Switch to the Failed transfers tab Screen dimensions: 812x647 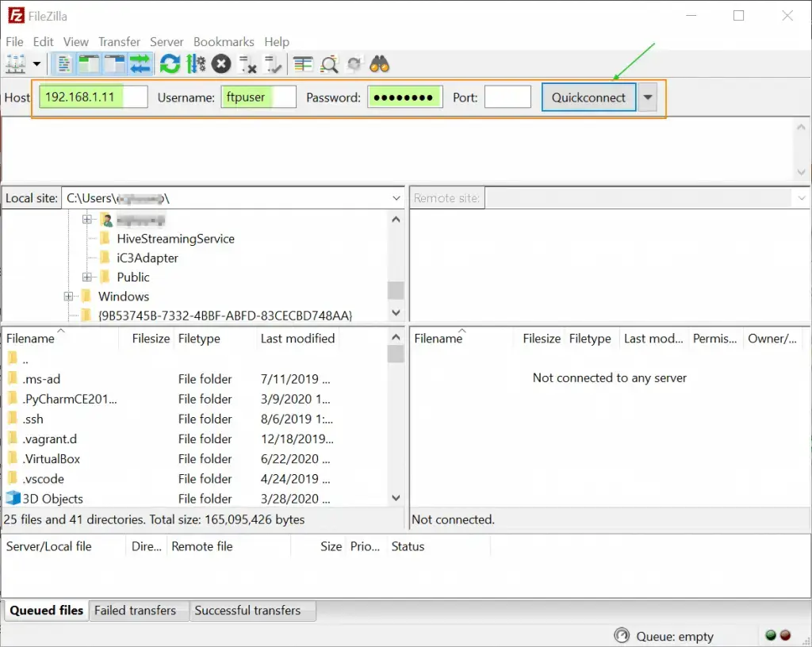(139, 611)
